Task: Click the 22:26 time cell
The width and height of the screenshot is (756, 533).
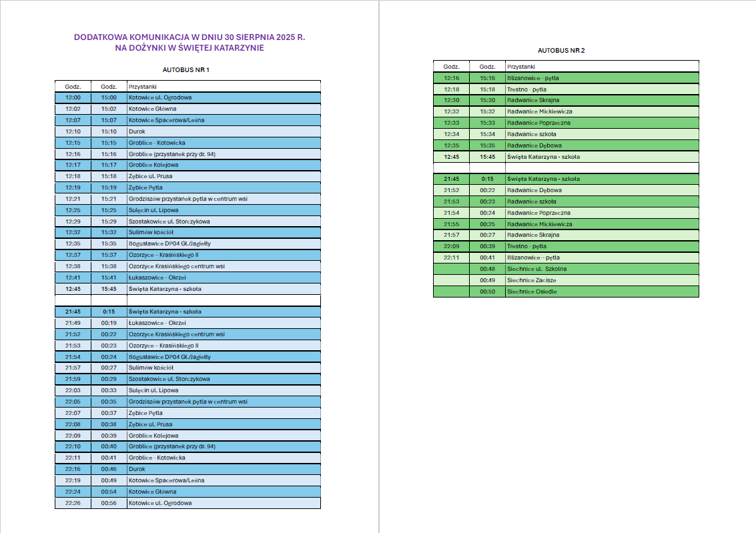Action: pos(73,503)
